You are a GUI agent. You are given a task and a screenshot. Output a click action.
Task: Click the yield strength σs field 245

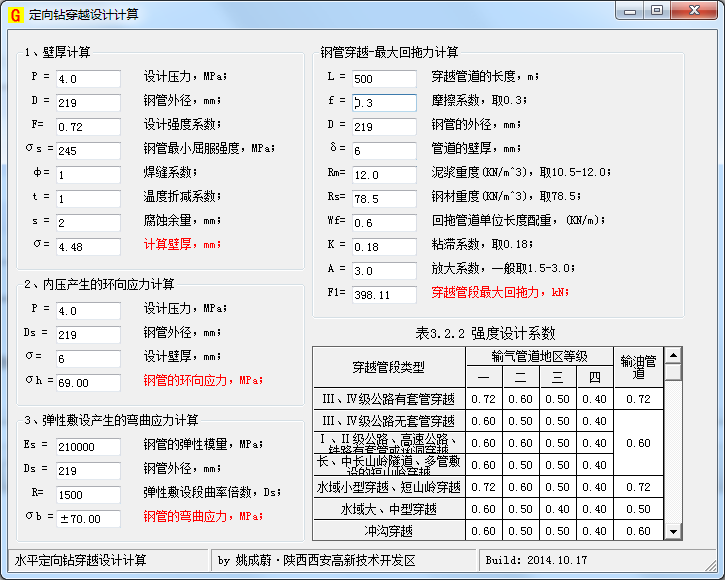tap(88, 151)
